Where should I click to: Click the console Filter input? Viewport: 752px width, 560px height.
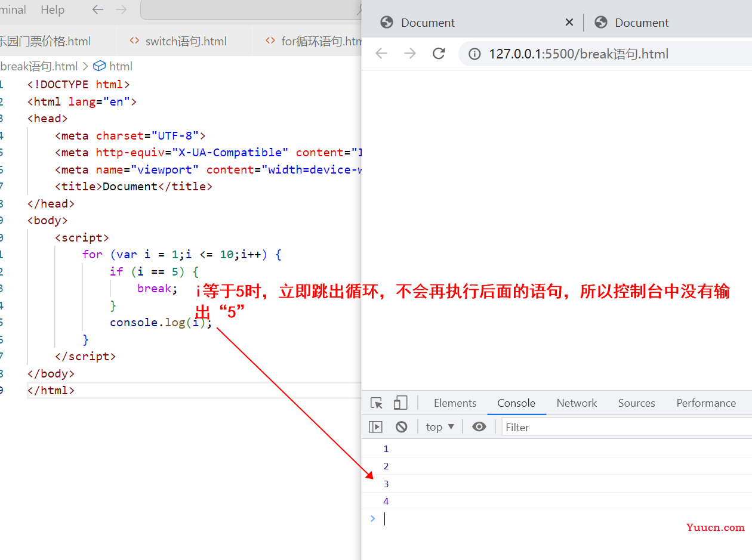[627, 427]
